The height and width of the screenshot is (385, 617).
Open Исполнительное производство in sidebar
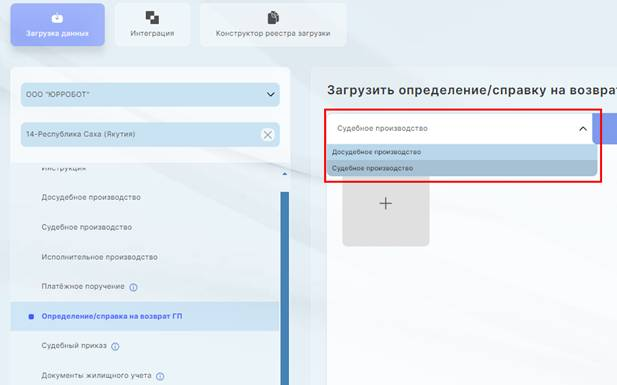click(100, 257)
